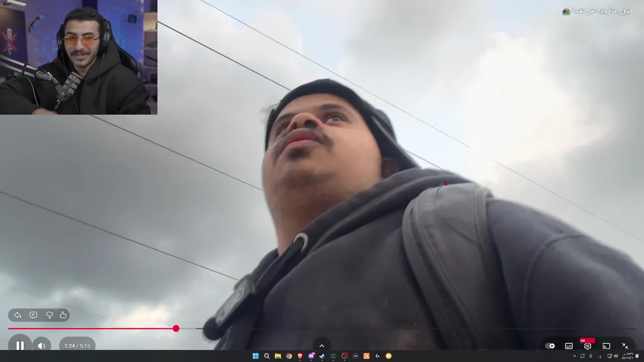The image size is (644, 362).
Task: Open the video comments
Action: (33, 315)
